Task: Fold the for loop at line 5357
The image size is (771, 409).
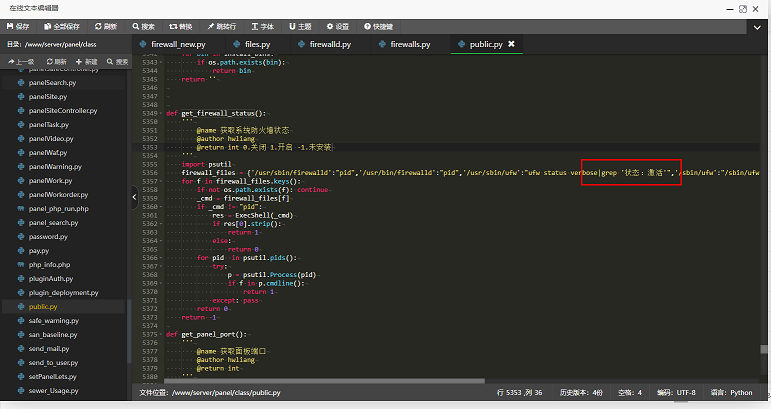Action: pos(161,181)
